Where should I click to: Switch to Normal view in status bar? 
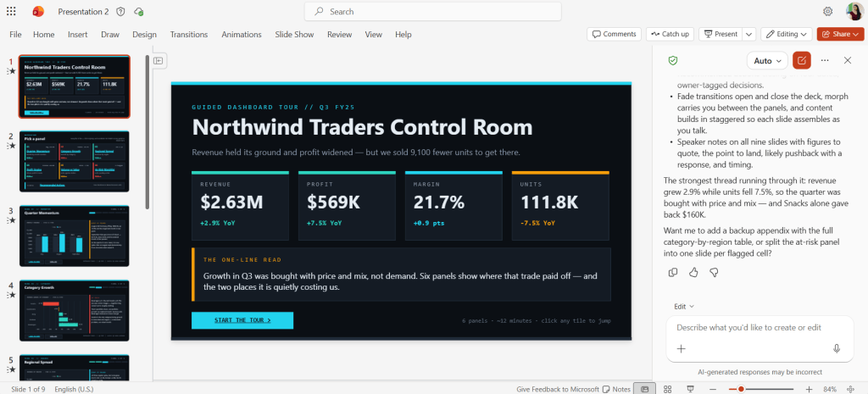pos(644,389)
